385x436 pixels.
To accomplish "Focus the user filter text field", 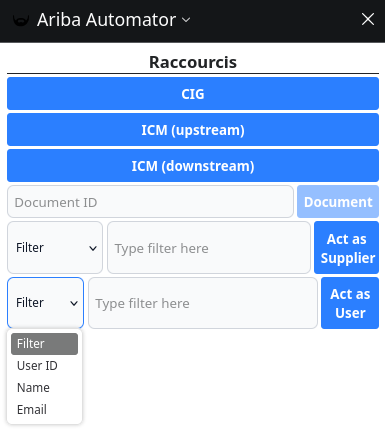I will click(203, 303).
